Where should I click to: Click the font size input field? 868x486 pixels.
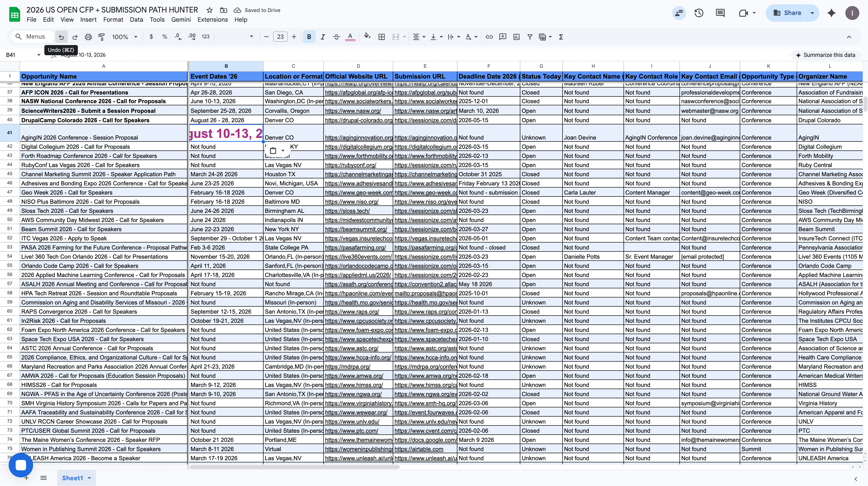point(280,37)
